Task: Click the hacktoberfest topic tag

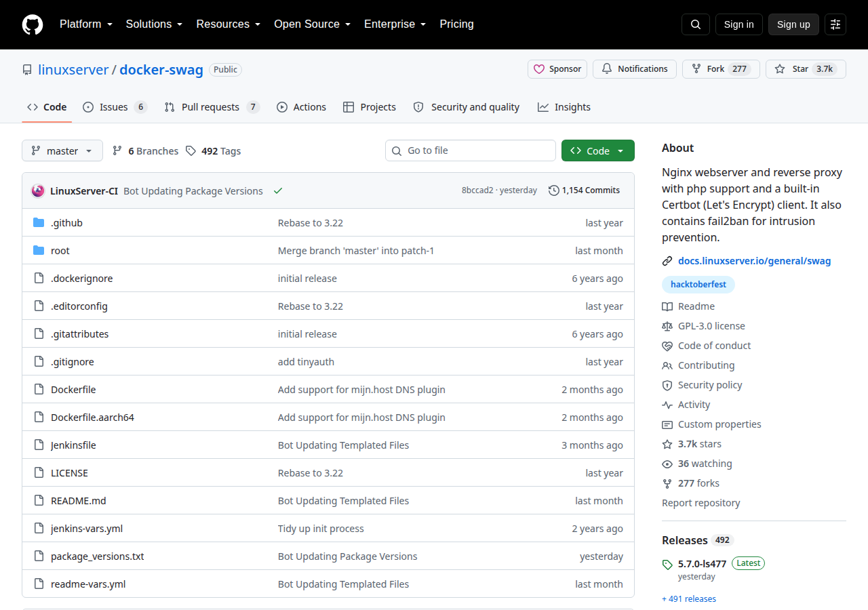Action: (x=698, y=285)
